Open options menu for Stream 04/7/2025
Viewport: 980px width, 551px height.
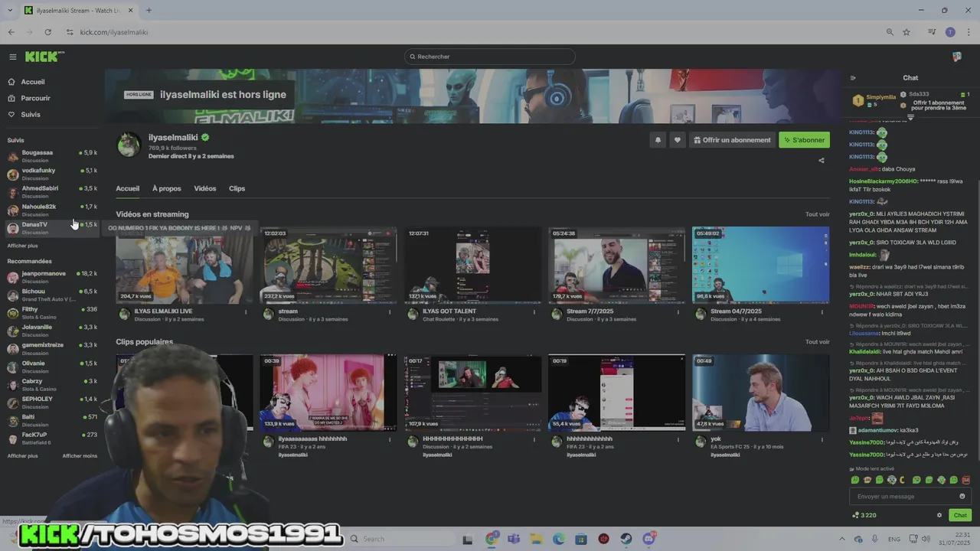(x=822, y=311)
